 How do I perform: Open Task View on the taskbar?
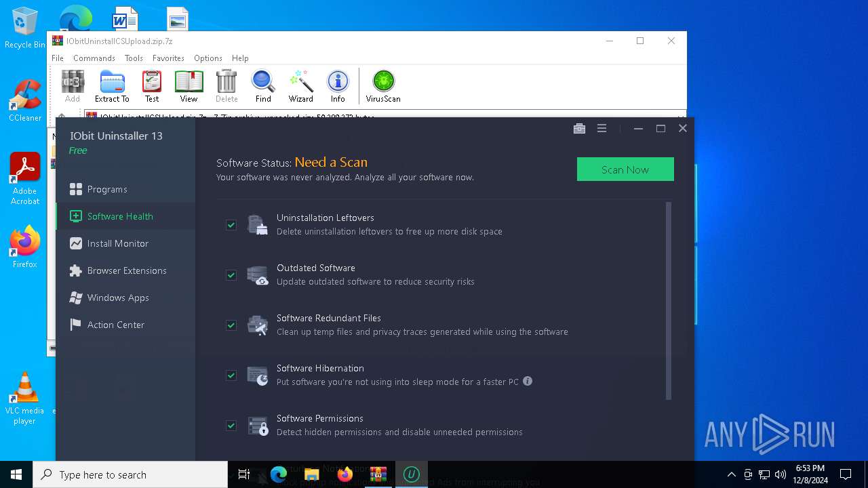click(244, 474)
